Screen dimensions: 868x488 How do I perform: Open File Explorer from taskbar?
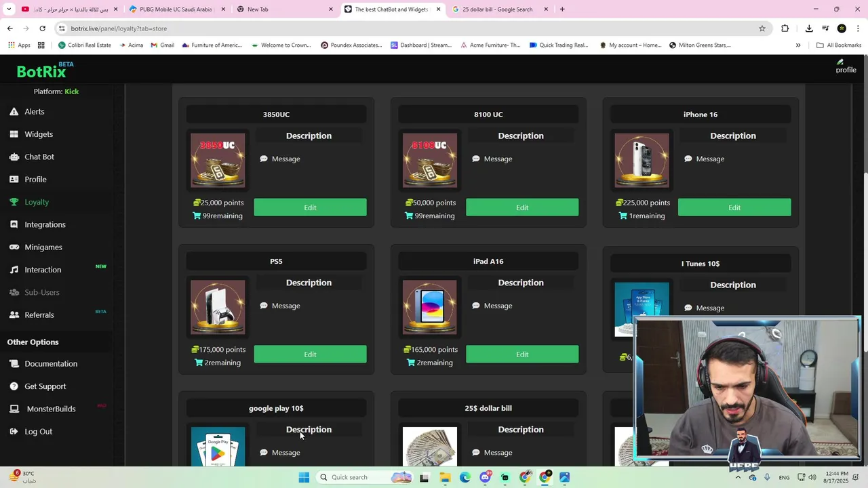click(445, 477)
